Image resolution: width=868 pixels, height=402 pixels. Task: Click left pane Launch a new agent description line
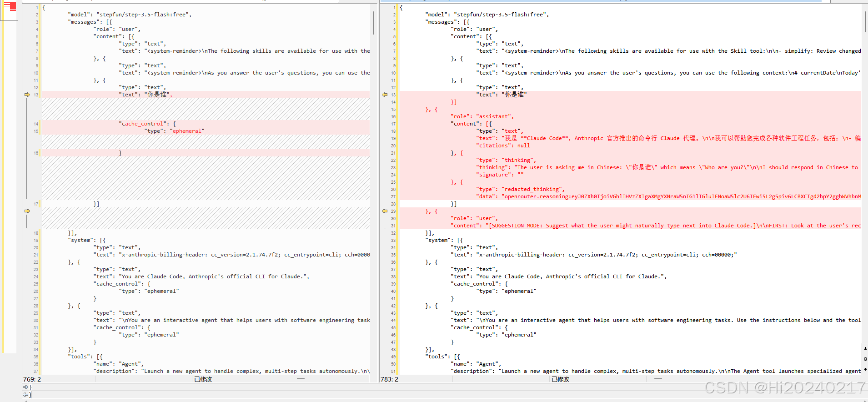[x=231, y=371]
